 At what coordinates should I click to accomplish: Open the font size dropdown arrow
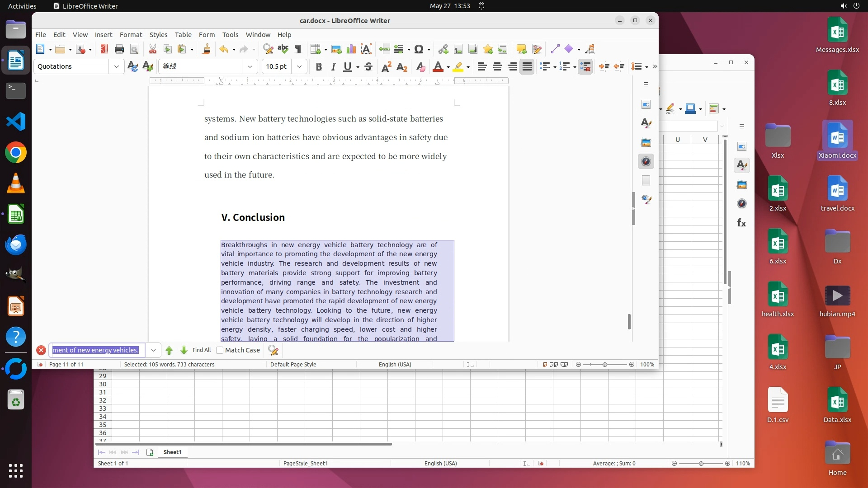(299, 67)
